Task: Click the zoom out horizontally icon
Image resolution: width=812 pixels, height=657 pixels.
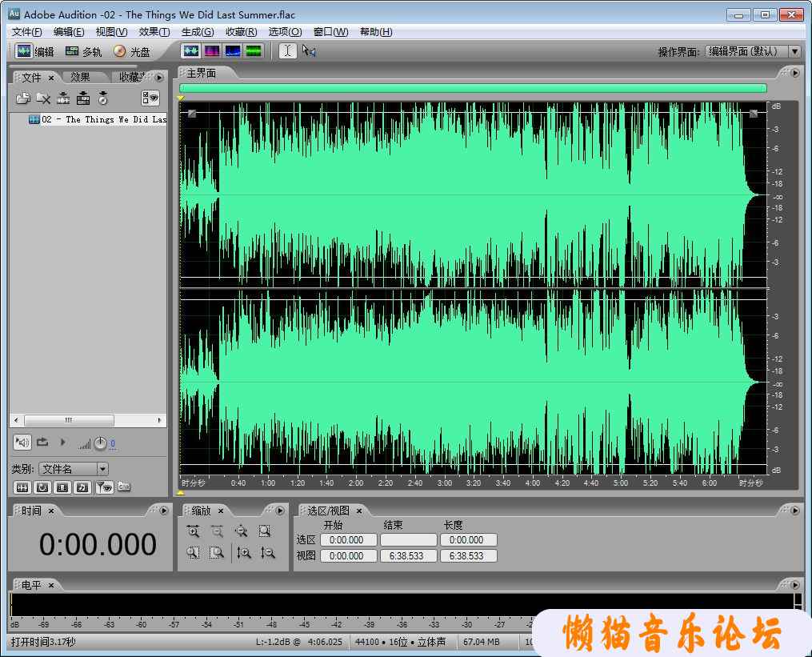Action: click(217, 531)
